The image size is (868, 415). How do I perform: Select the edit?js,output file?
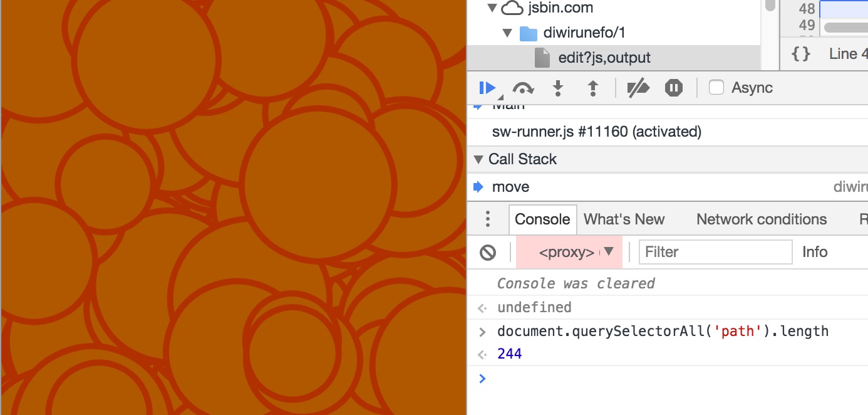pyautogui.click(x=604, y=58)
